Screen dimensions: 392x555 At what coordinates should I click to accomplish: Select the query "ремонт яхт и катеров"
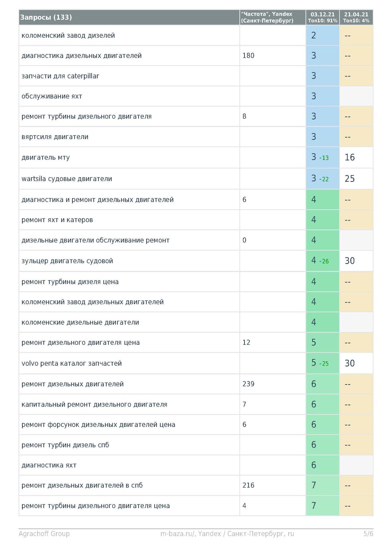[x=57, y=220]
